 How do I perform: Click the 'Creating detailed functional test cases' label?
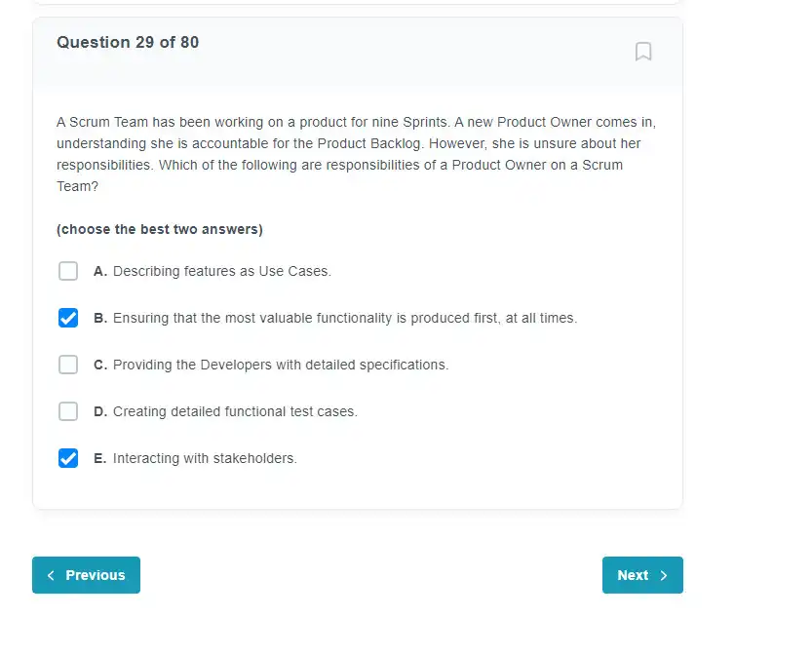click(x=235, y=411)
